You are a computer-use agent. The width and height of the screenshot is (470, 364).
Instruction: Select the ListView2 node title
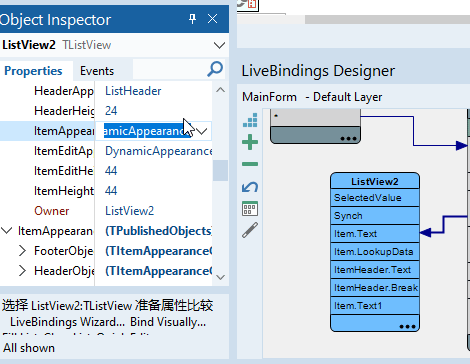coord(375,181)
